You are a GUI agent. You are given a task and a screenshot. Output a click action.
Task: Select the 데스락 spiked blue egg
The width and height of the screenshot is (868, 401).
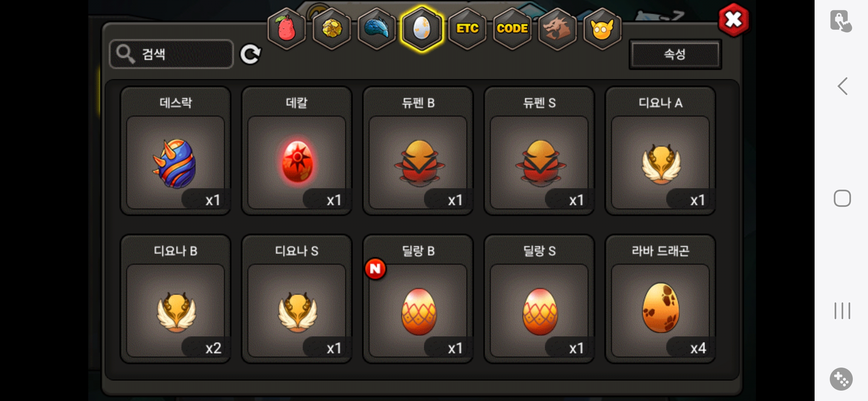click(175, 151)
